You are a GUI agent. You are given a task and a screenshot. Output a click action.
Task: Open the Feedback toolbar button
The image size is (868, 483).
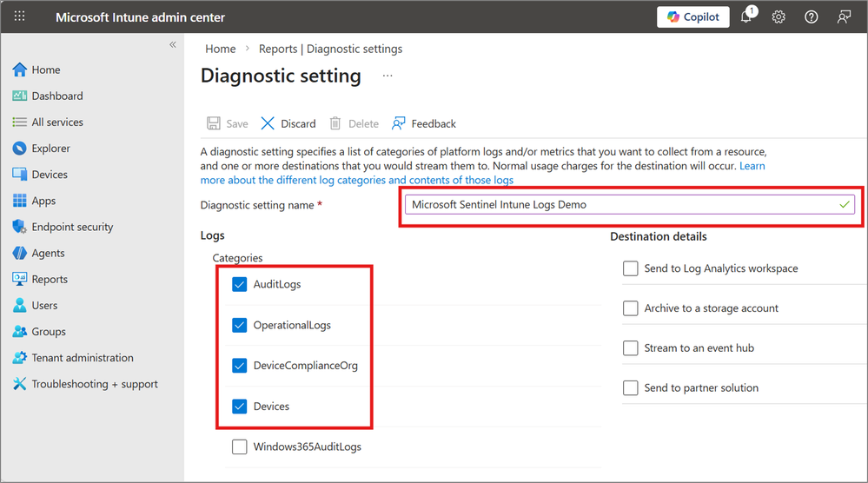424,123
